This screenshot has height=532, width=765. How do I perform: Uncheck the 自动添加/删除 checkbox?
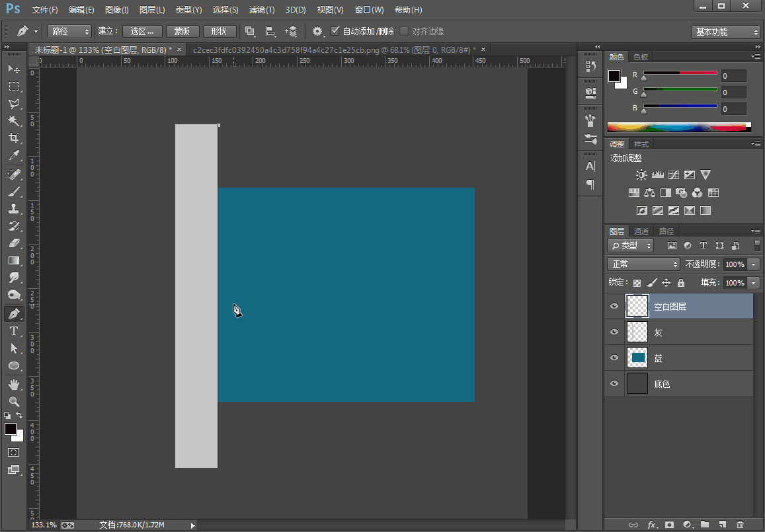(335, 31)
